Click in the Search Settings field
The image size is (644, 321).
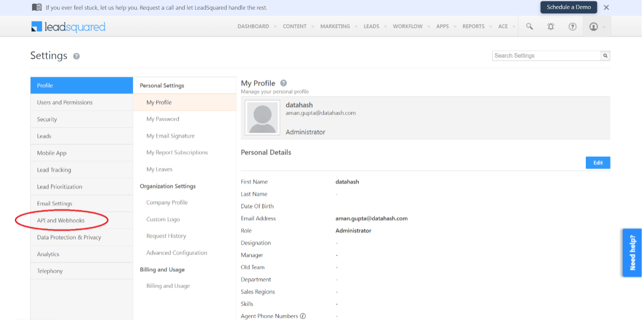[x=546, y=56]
